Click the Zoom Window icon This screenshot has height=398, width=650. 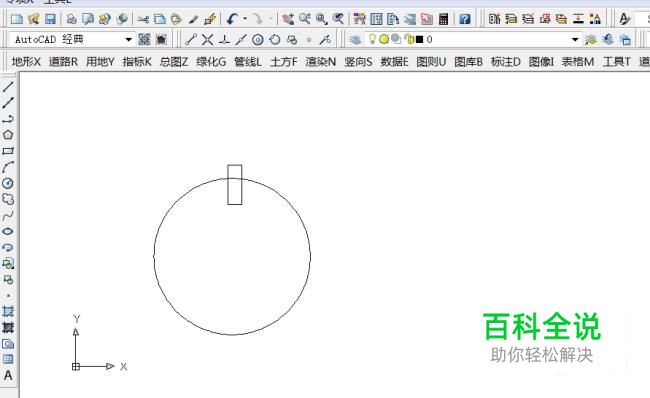pyautogui.click(x=321, y=19)
